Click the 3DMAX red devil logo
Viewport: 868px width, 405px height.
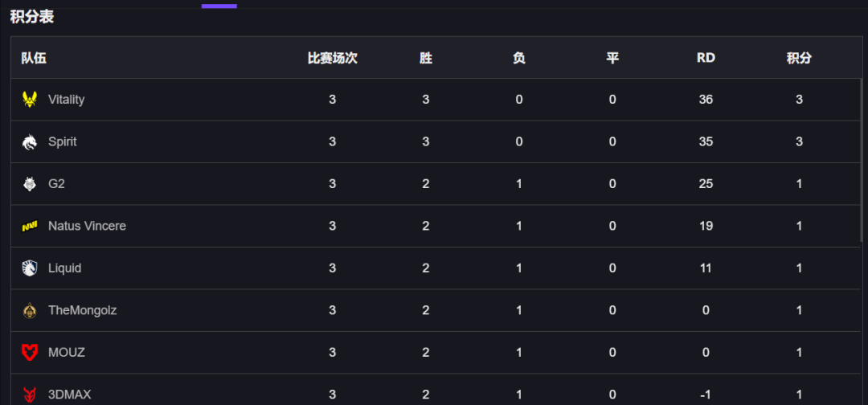pyautogui.click(x=30, y=395)
